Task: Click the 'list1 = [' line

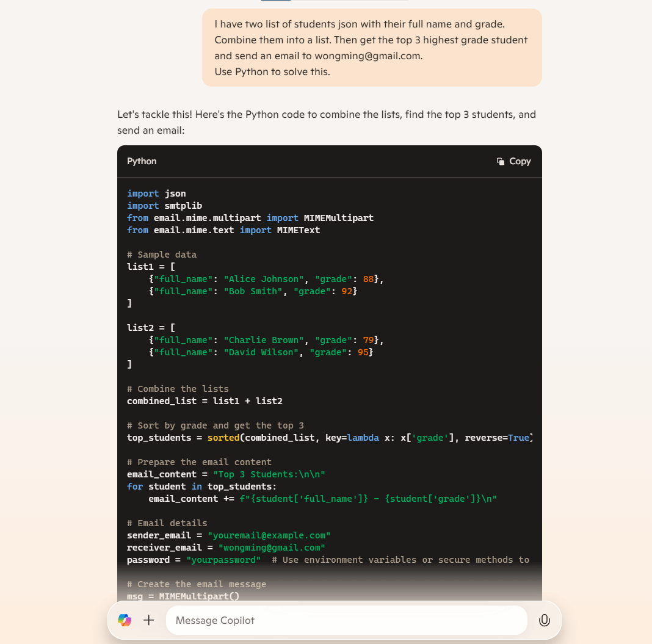Action: (151, 267)
